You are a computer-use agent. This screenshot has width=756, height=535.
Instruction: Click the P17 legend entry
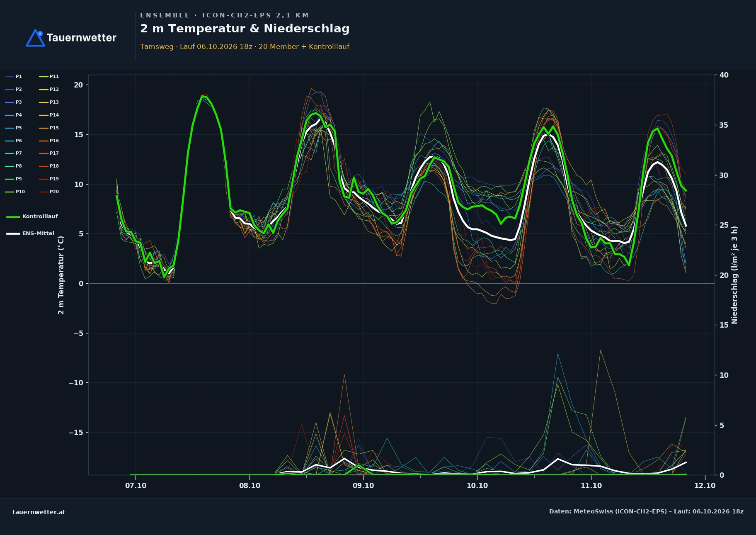pos(49,153)
